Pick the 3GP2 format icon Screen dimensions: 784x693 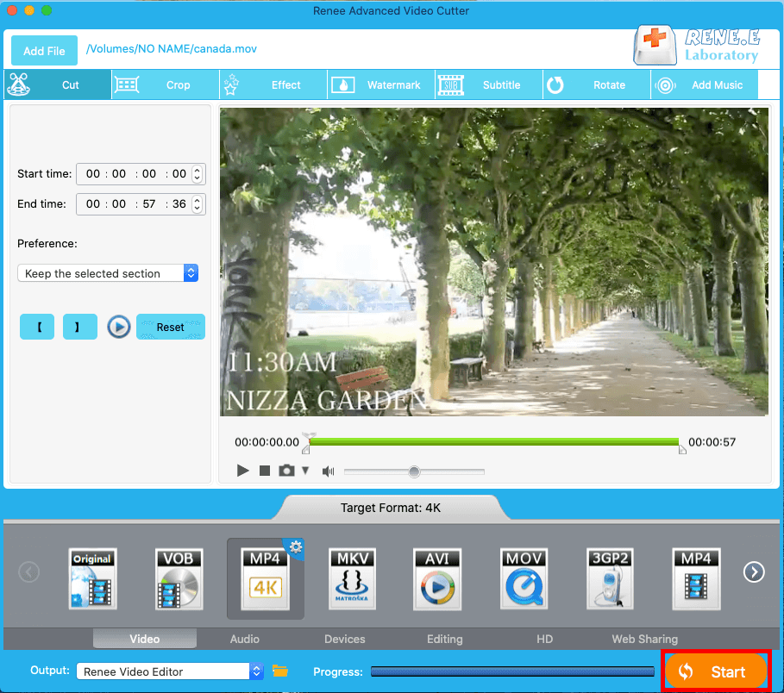point(610,578)
